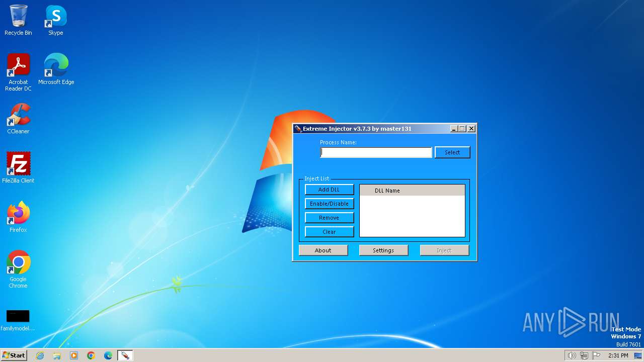
Task: Open injector Settings
Action: click(383, 250)
